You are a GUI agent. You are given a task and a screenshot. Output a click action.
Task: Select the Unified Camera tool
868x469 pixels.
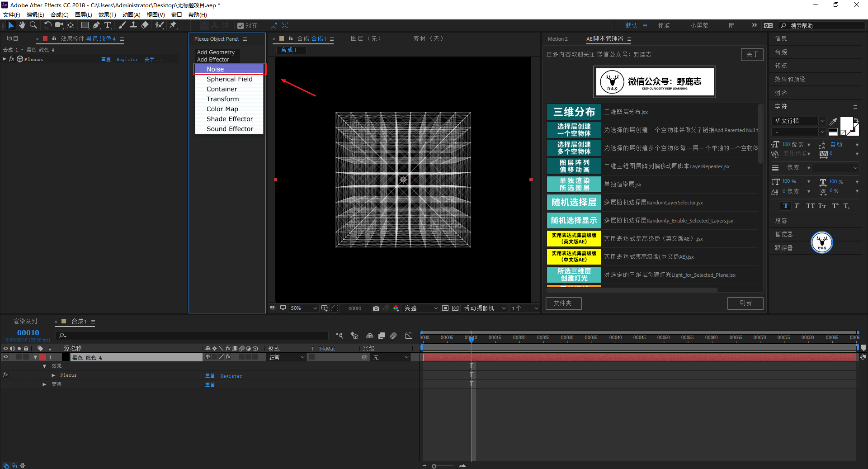[59, 25]
